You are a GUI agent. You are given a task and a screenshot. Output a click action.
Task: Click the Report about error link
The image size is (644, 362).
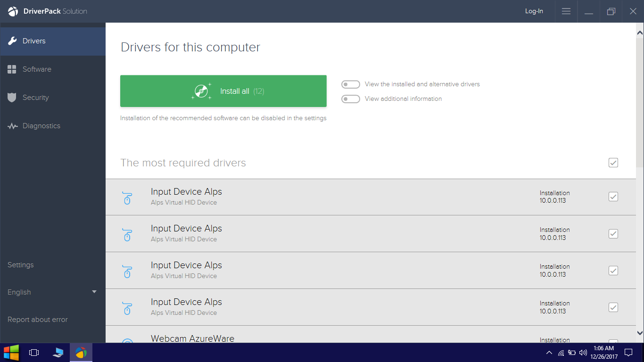click(x=37, y=320)
